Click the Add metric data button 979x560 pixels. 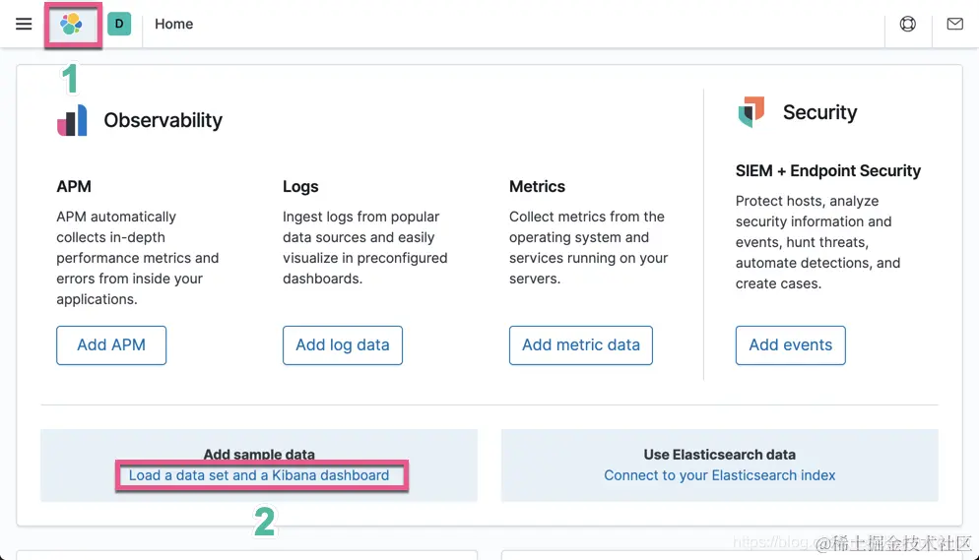pyautogui.click(x=581, y=345)
